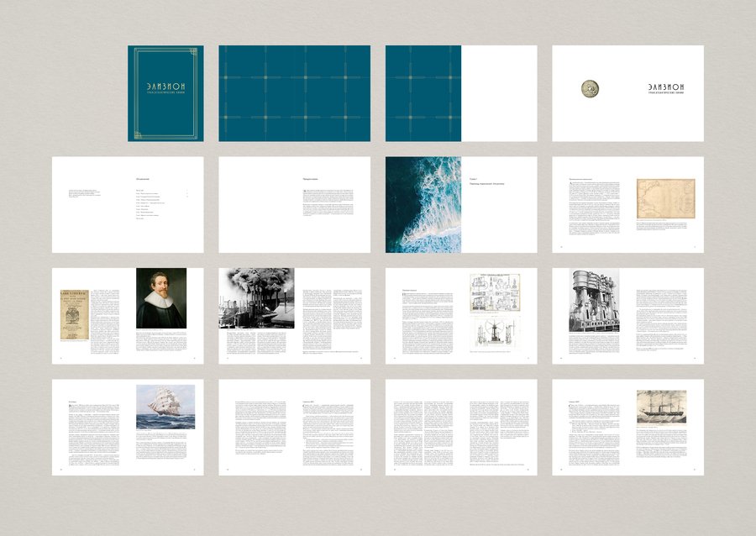The width and height of the screenshot is (756, 536).
Task: Select the portrait of man with ruff collar
Action: coord(161,298)
